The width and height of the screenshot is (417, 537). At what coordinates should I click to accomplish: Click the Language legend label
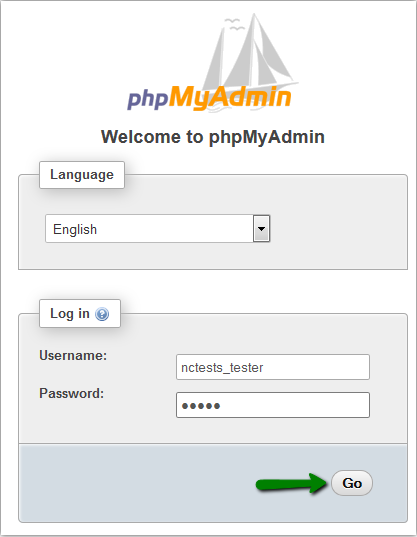click(x=82, y=175)
